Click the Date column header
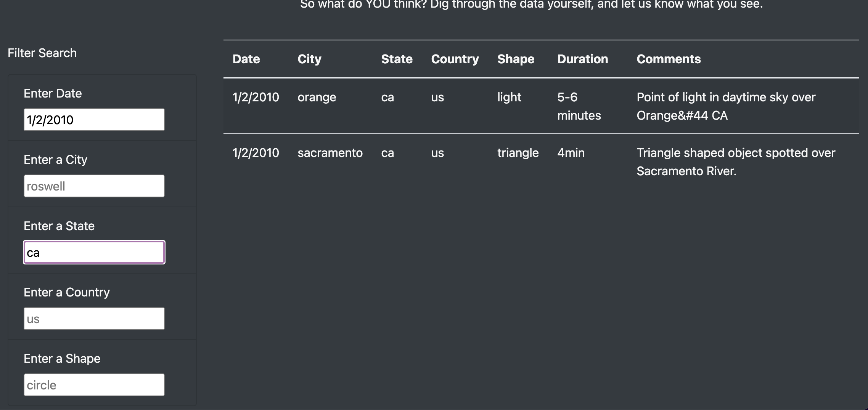The height and width of the screenshot is (410, 868). click(x=246, y=59)
